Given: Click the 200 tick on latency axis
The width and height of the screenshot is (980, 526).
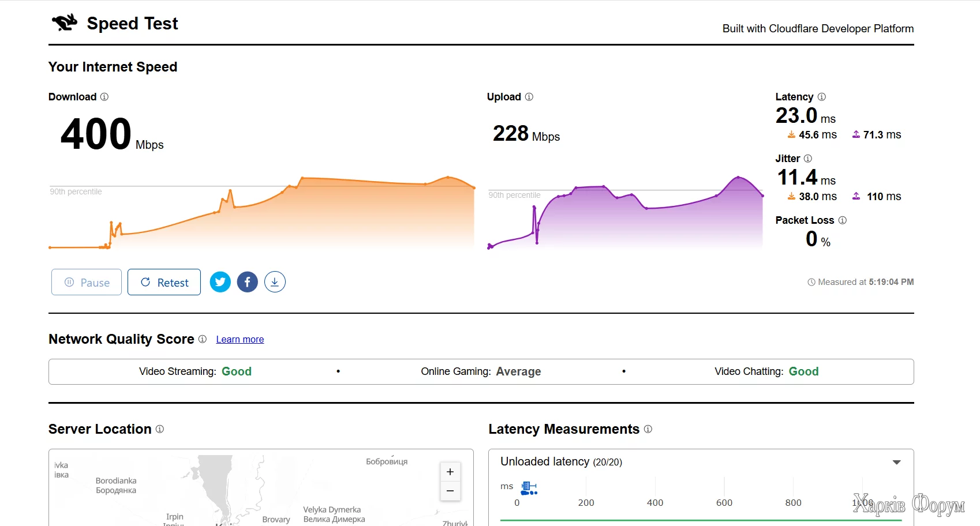Looking at the screenshot, I should [x=586, y=503].
